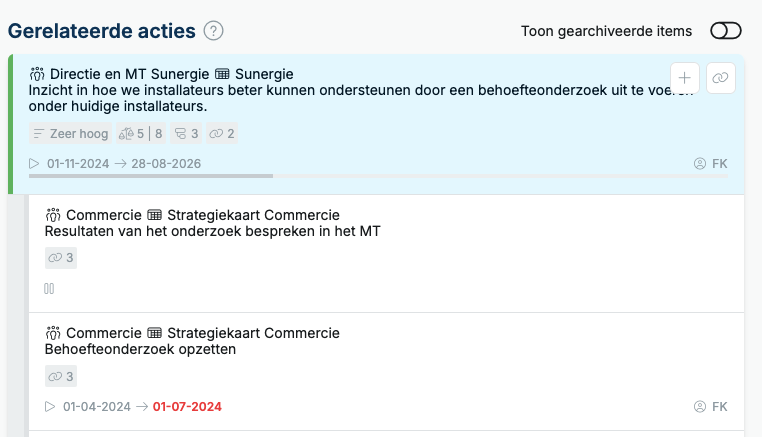The width and height of the screenshot is (762, 437).
Task: Click the plus button on Sunergie card
Action: [684, 78]
